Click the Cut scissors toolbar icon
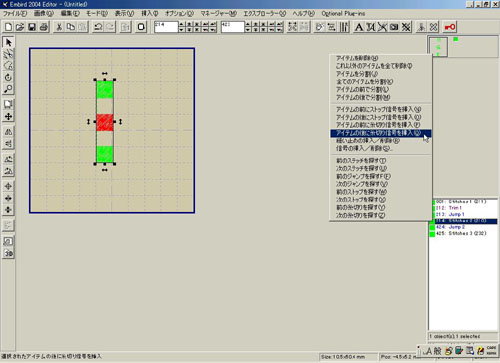 pos(59,27)
